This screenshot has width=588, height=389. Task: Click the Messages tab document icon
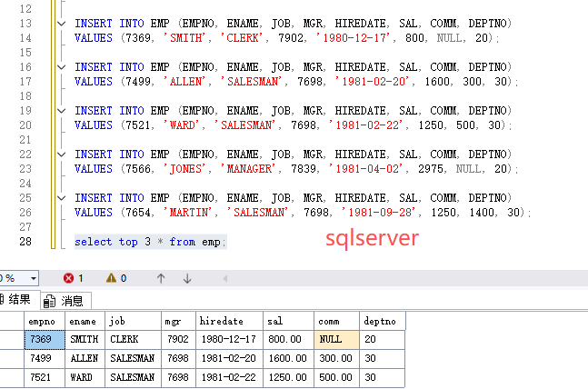point(49,301)
